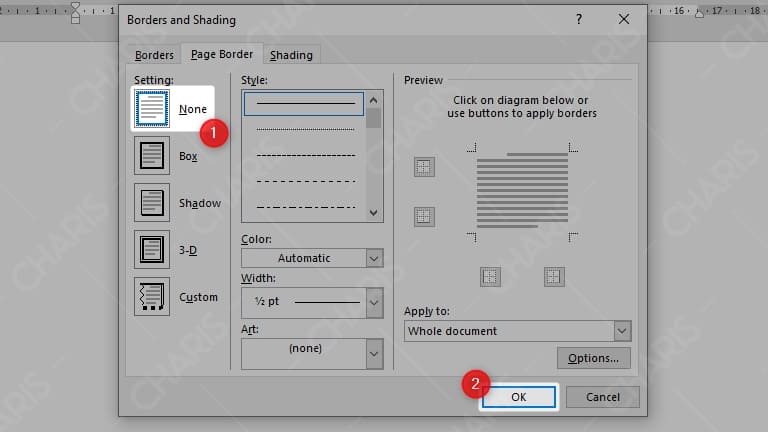Select the 3-D border setting icon
The width and height of the screenshot is (768, 432).
pyautogui.click(x=152, y=249)
